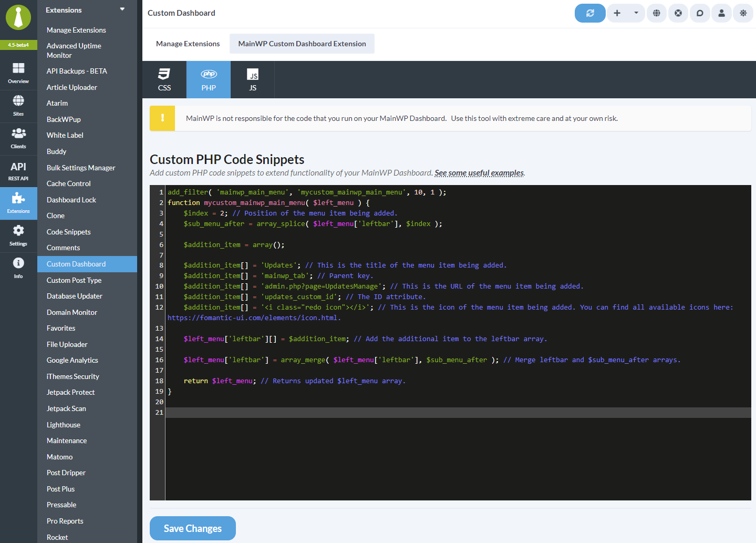Screen dimensions: 756x543
Task: Open the gear settings icon in the header
Action: pos(742,13)
